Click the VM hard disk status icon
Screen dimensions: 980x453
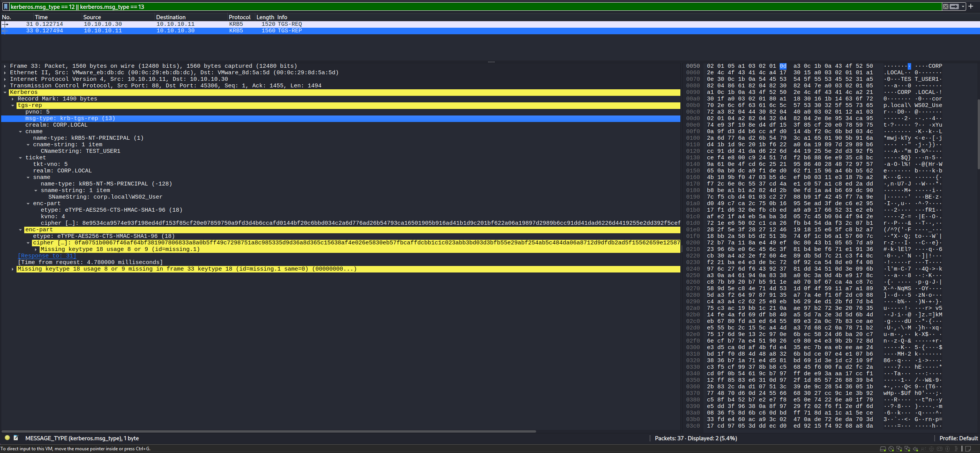click(x=883, y=449)
